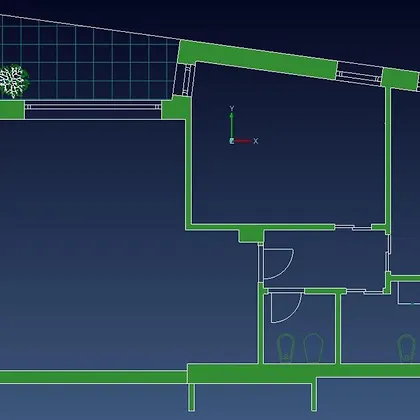The image size is (420, 420).
Task: Pick the cyan tiled terrace hatch pattern
Action: coord(88,58)
